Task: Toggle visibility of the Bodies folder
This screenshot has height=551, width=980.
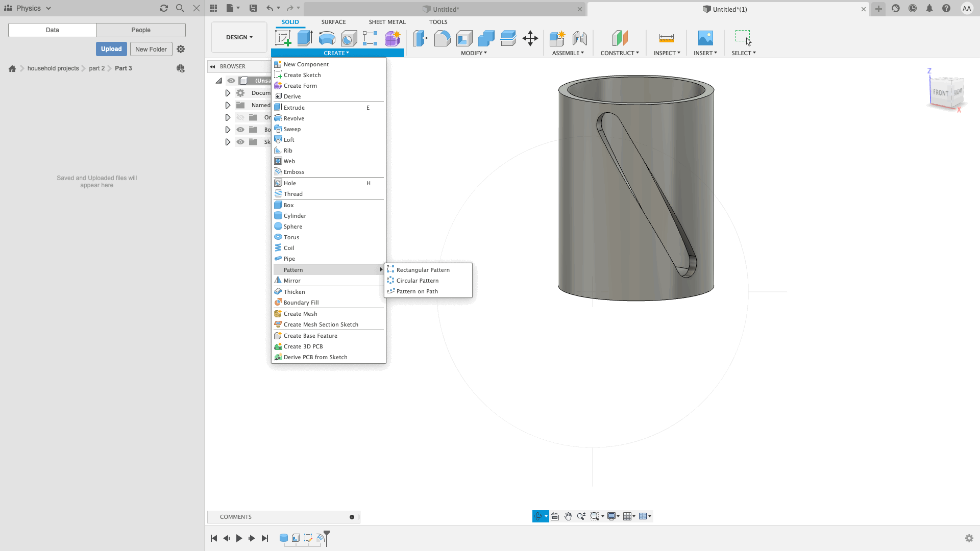Action: [x=240, y=130]
